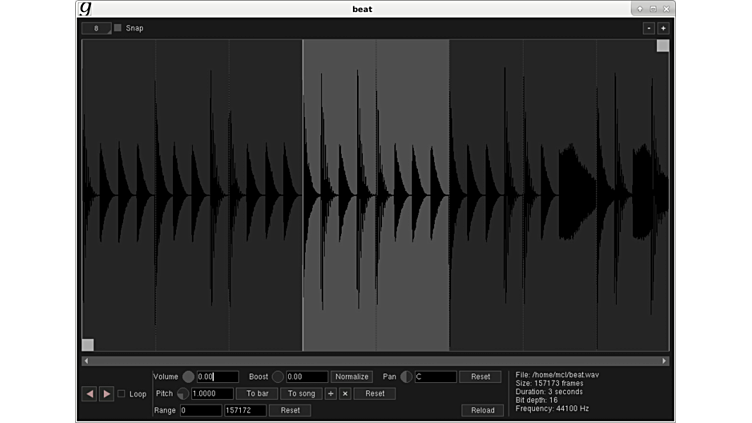The image size is (752, 423).
Task: Reset the Range values
Action: [289, 410]
